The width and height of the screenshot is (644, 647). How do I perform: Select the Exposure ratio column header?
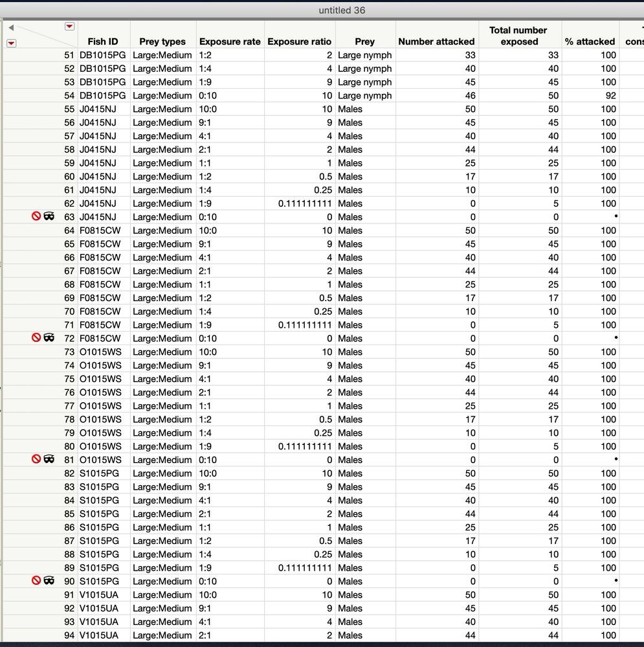click(x=299, y=41)
